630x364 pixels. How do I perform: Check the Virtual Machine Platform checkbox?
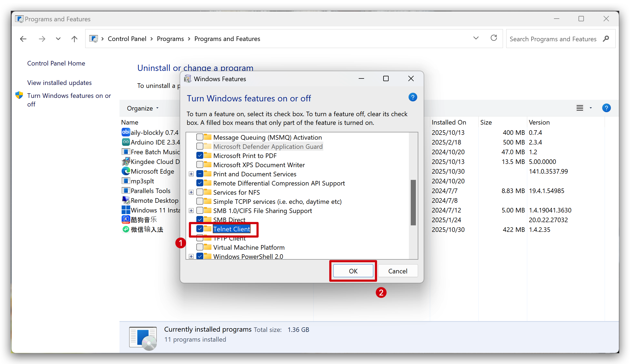point(200,247)
